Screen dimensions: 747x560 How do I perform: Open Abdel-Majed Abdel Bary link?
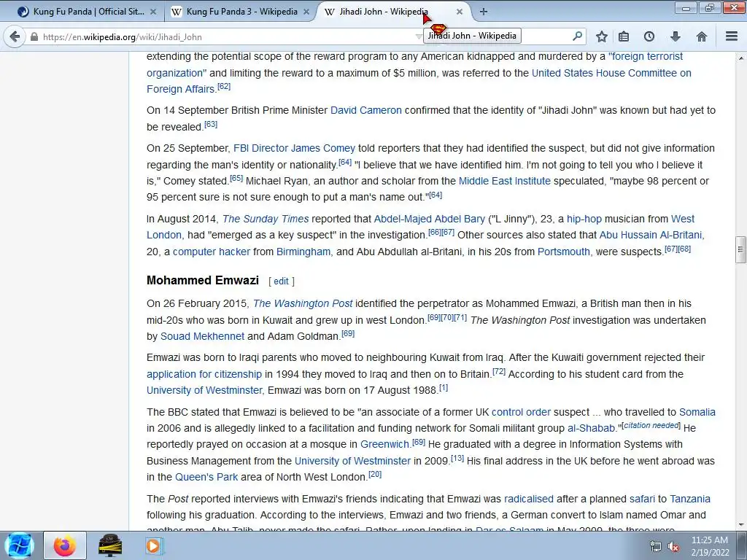point(429,219)
